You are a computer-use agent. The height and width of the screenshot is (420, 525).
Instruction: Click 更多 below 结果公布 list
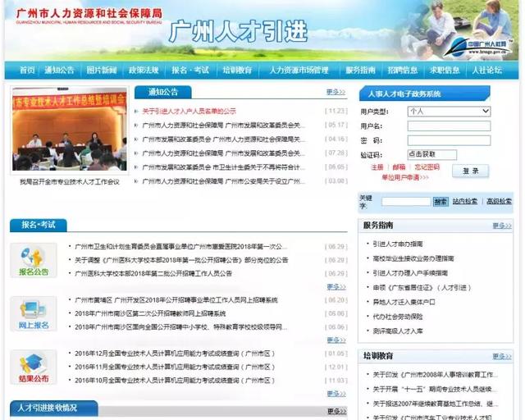coord(336,394)
